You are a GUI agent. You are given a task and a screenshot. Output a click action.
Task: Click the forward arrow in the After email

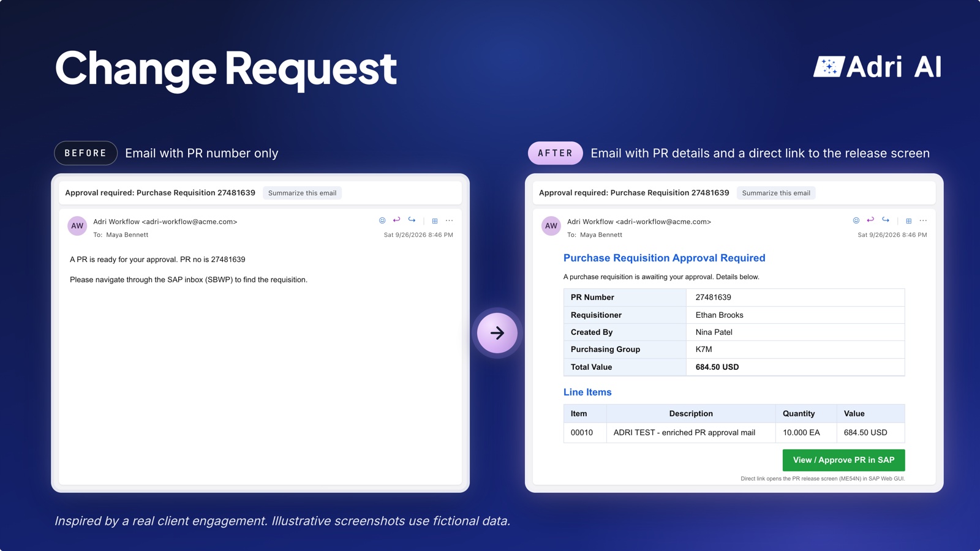pyautogui.click(x=886, y=220)
